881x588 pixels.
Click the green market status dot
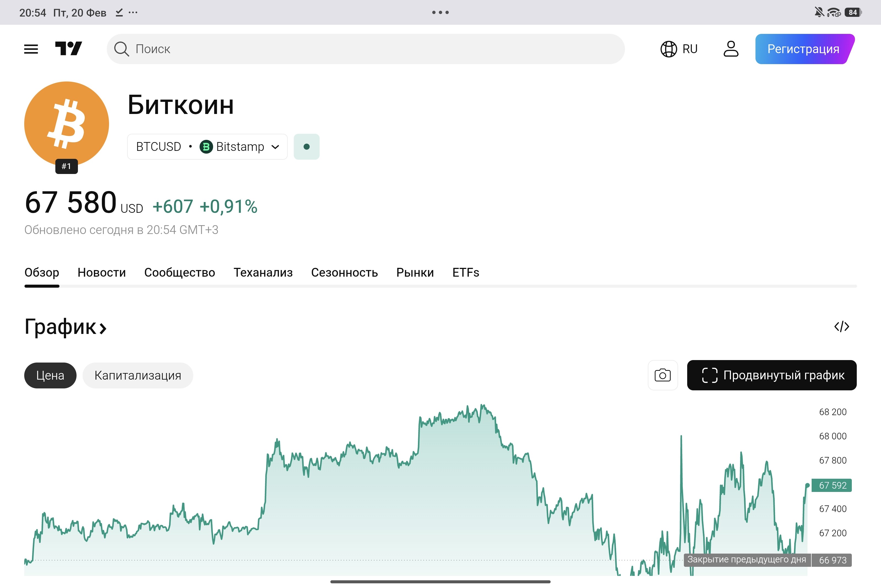point(306,147)
